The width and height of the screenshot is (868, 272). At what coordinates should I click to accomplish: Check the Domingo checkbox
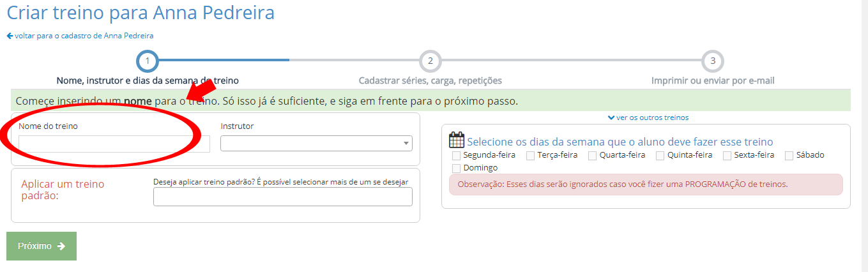(456, 168)
